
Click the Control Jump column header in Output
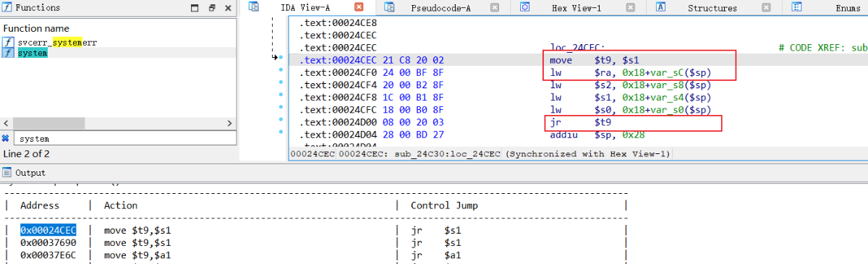(444, 205)
